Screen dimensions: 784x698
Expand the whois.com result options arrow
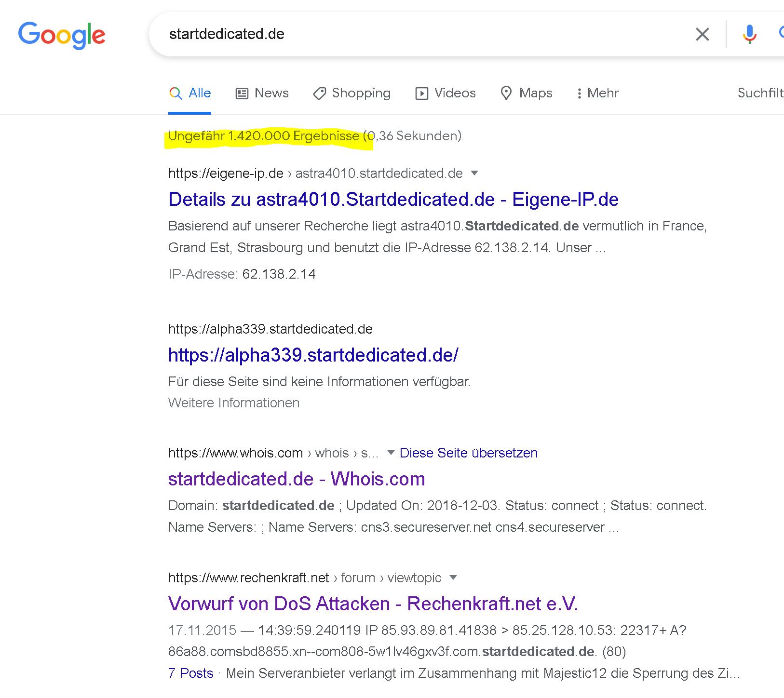tap(391, 453)
